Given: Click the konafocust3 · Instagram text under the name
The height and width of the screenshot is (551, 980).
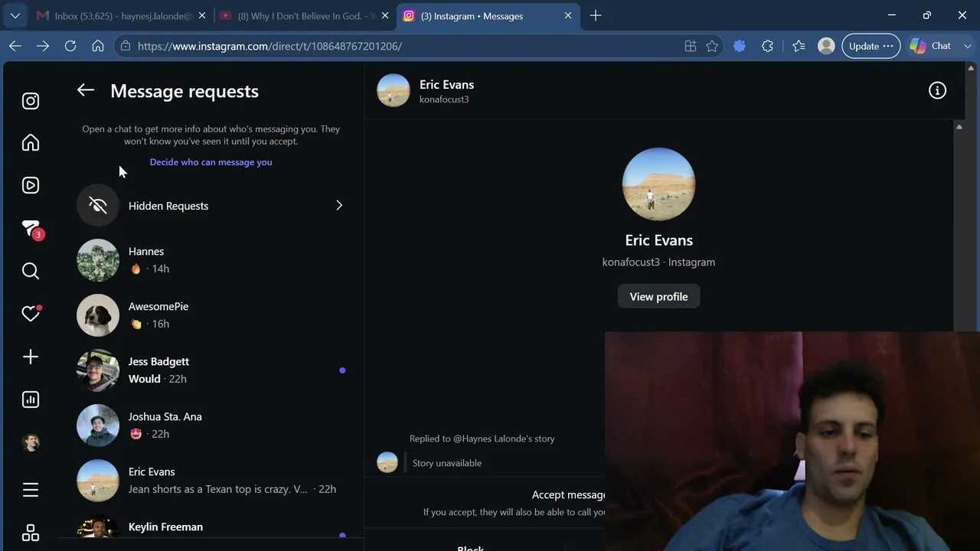Looking at the screenshot, I should 658,262.
